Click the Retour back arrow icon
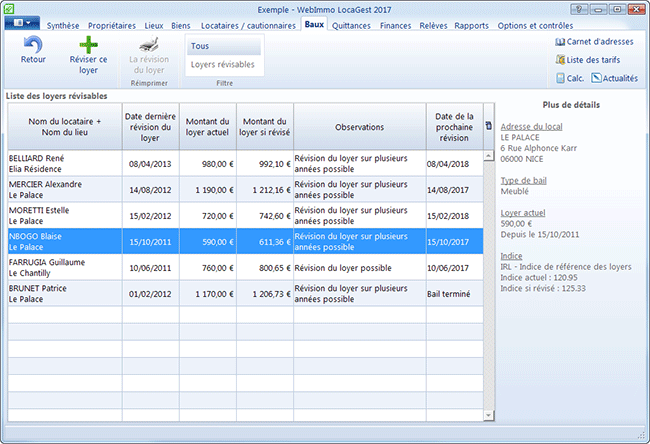This screenshot has width=650, height=444. click(33, 45)
